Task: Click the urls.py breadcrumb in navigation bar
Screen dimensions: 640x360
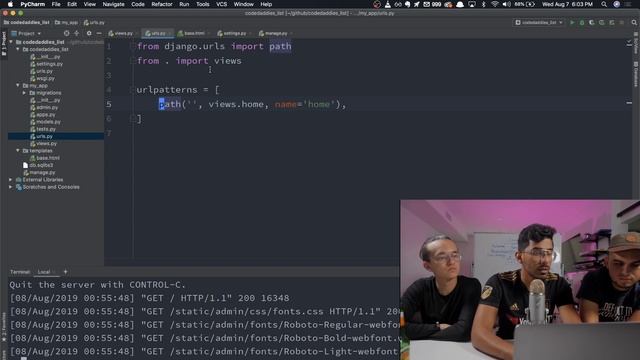Action: pyautogui.click(x=94, y=22)
